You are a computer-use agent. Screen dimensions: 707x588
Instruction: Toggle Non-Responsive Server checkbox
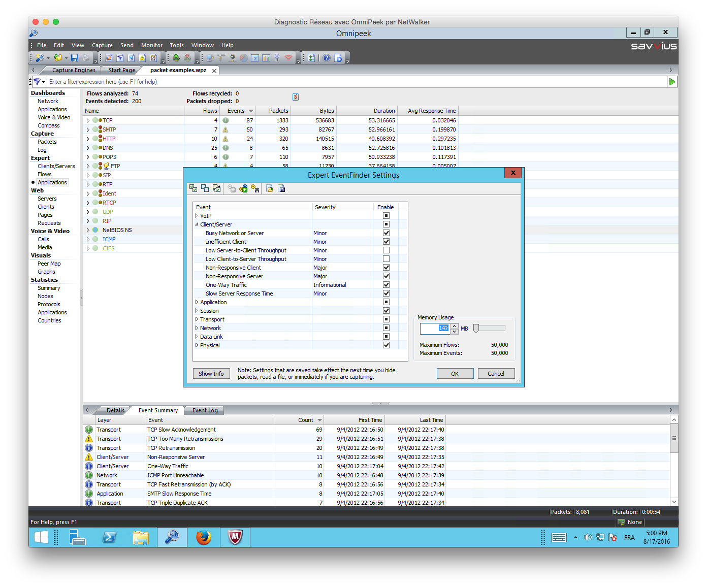(386, 276)
